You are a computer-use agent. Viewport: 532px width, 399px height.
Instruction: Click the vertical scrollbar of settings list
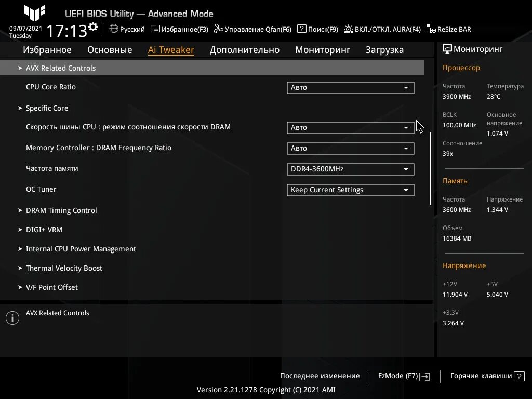[430, 169]
